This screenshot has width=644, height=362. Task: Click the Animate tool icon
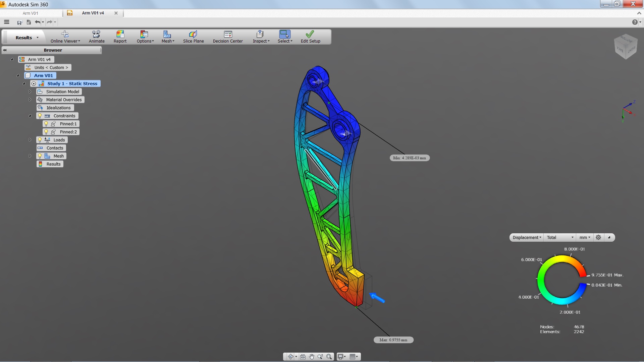coord(96,34)
